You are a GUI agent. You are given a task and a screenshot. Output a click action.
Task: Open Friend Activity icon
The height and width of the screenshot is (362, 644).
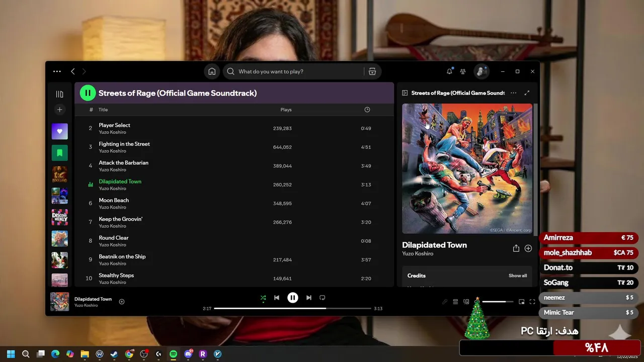(463, 71)
